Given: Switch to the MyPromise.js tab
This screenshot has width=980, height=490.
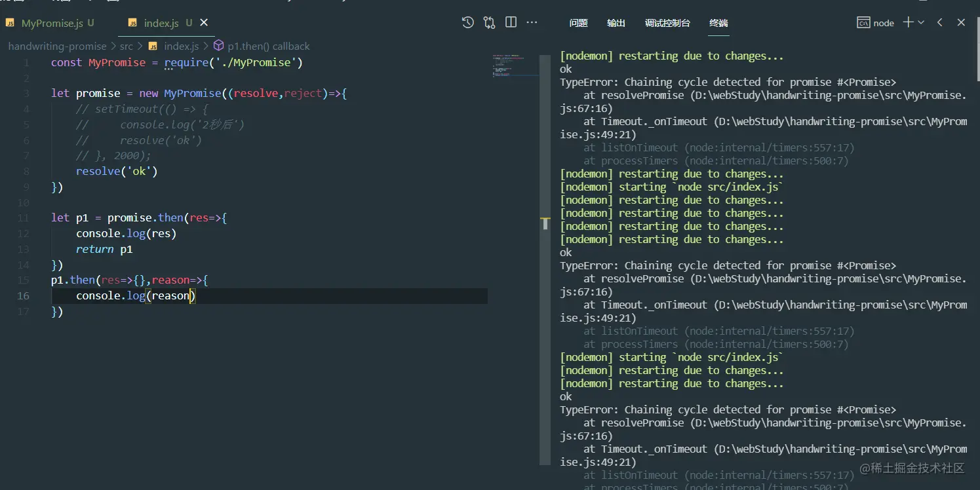Looking at the screenshot, I should (x=52, y=23).
